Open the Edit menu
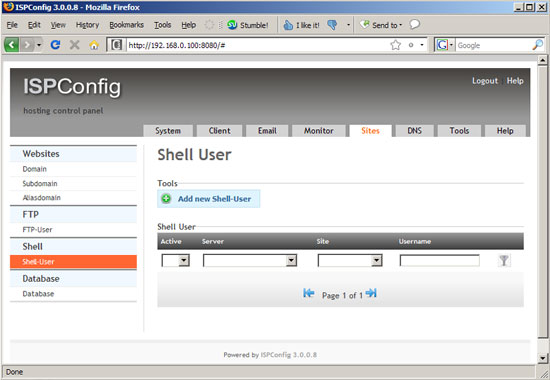 click(x=34, y=25)
